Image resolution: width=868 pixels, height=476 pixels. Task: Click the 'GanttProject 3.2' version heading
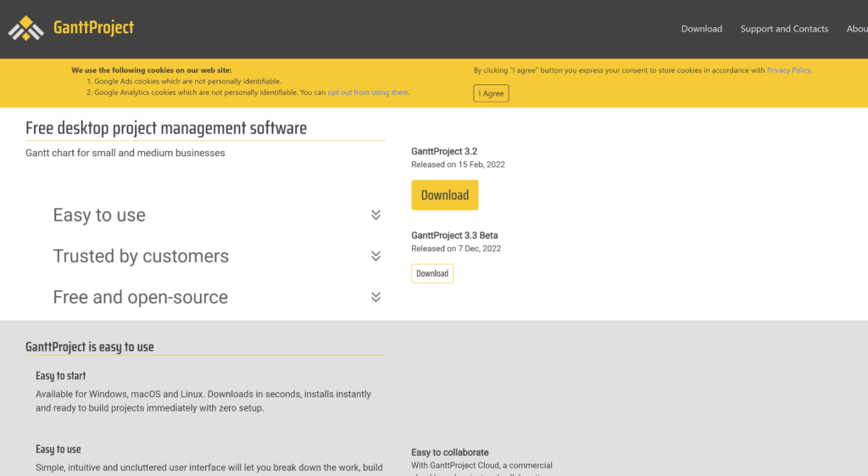point(444,151)
